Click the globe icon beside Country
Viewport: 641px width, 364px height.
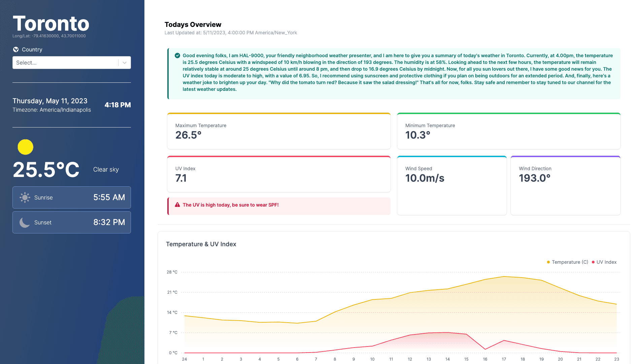click(x=16, y=49)
